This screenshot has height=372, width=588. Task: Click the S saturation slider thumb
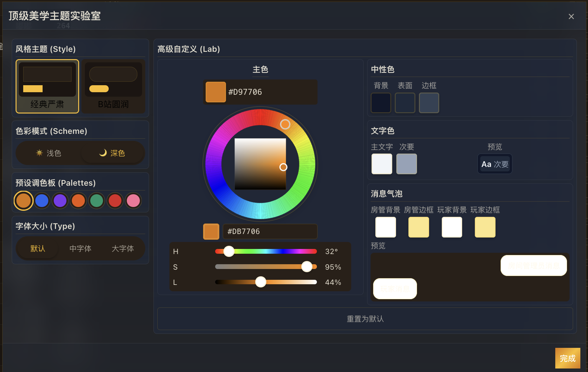[307, 266]
